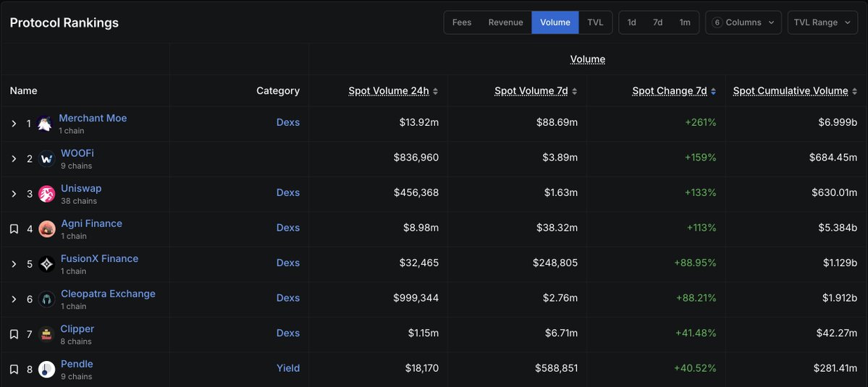Click the $38.32m 7d volume
The height and width of the screenshot is (387, 868).
557,228
